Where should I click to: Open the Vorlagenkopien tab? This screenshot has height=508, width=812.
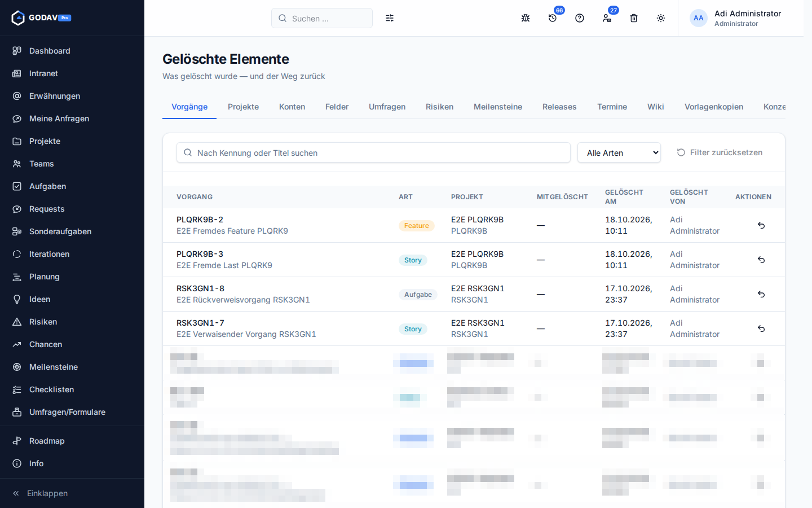click(714, 107)
